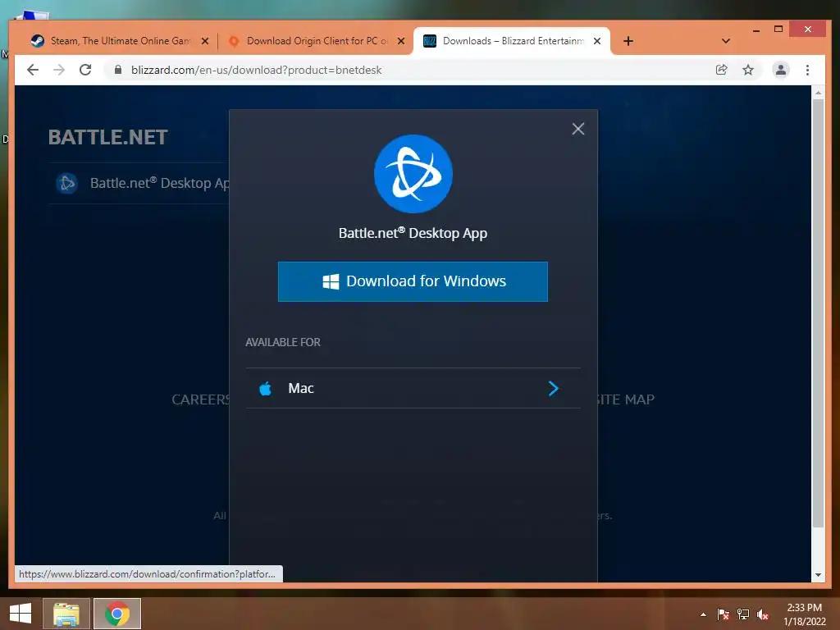Go back to the previous page
Viewport: 840px width, 630px height.
[33, 70]
